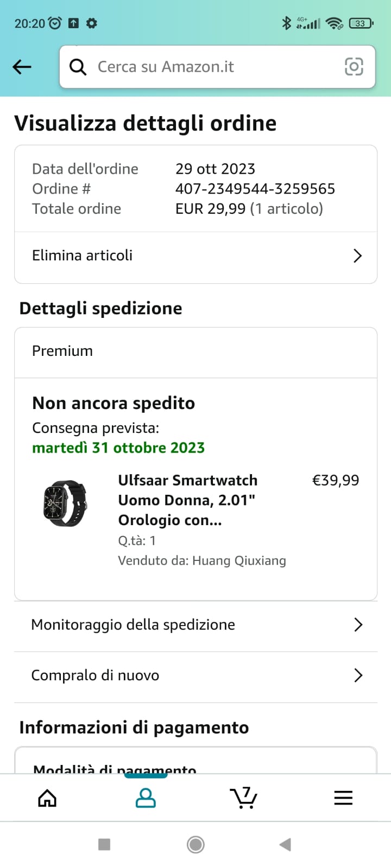
Task: Expand Elimina articoli chevron
Action: click(x=357, y=256)
